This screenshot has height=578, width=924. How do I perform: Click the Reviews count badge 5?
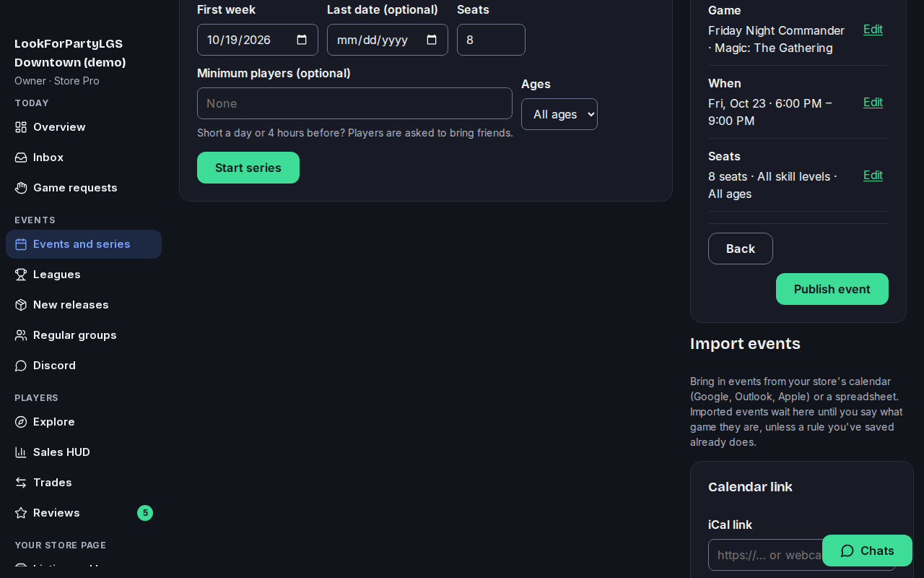click(x=145, y=513)
